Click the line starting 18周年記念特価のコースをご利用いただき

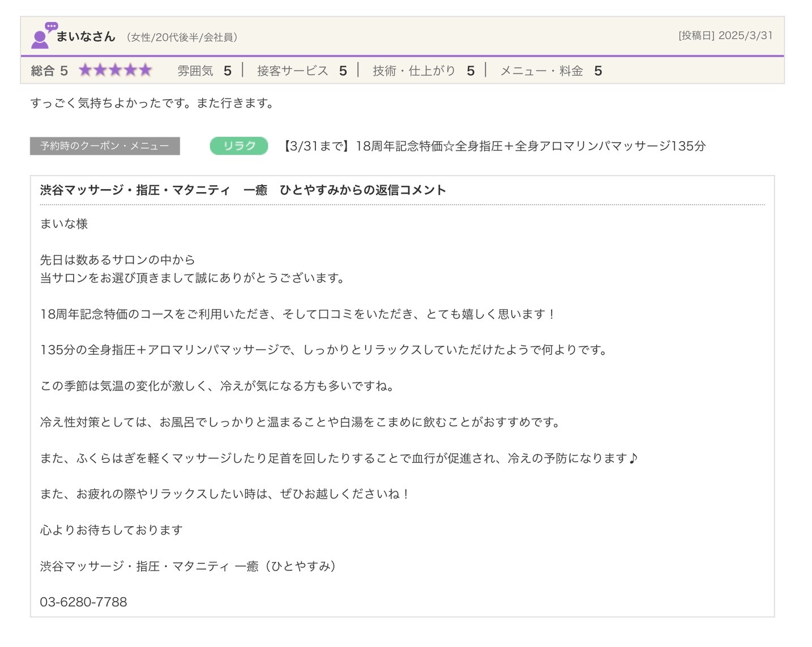pos(298,314)
